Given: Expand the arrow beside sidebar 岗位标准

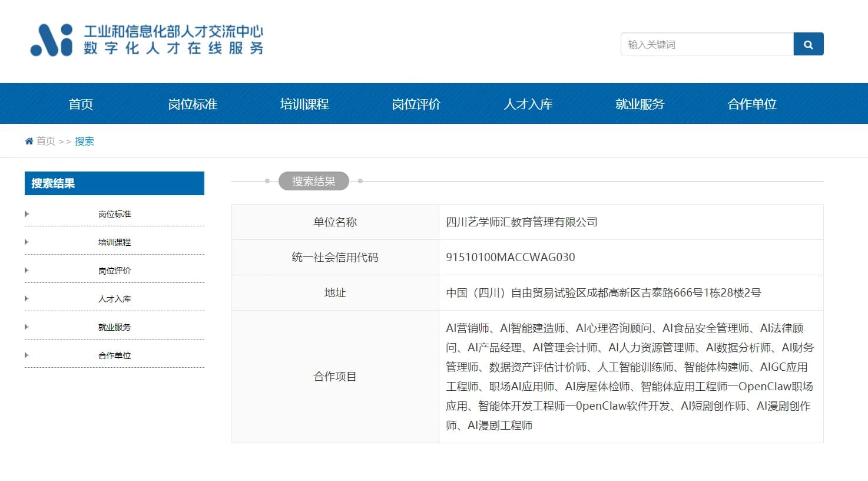Looking at the screenshot, I should tap(26, 214).
